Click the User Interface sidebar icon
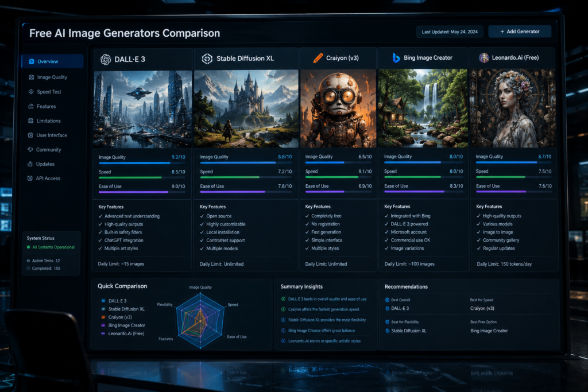 (x=30, y=135)
